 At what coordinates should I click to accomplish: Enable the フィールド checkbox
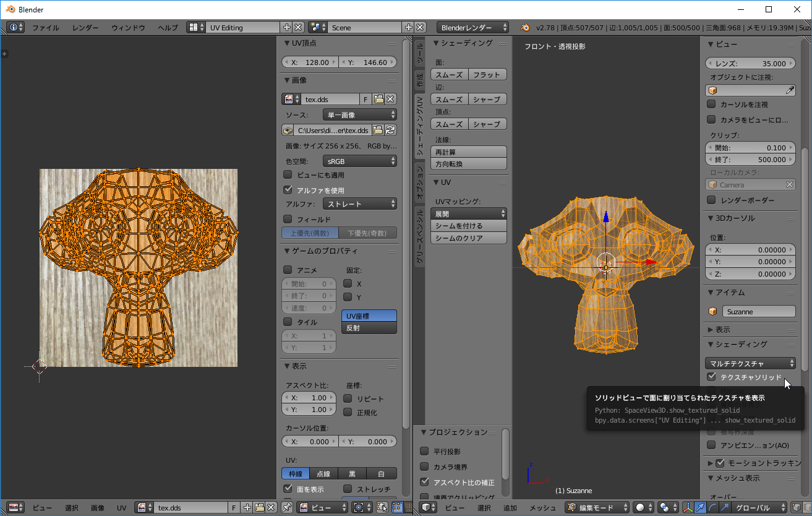pos(288,219)
